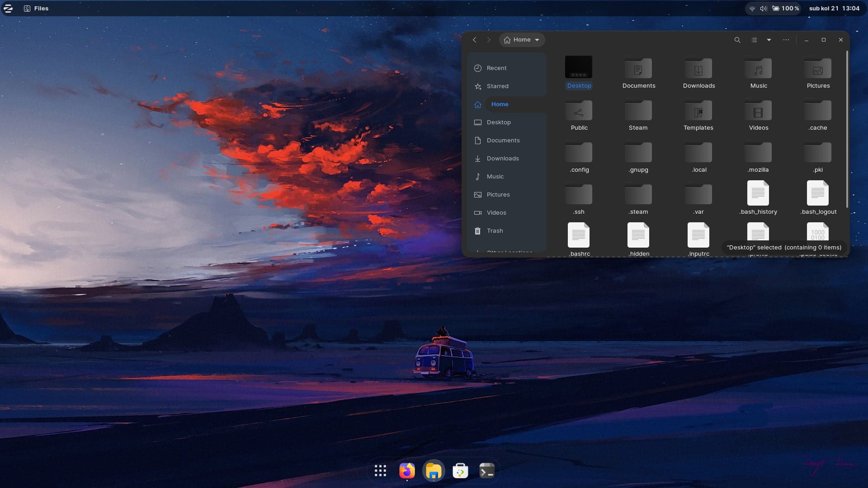Open Starred in the sidebar
The width and height of the screenshot is (868, 488).
click(x=507, y=86)
